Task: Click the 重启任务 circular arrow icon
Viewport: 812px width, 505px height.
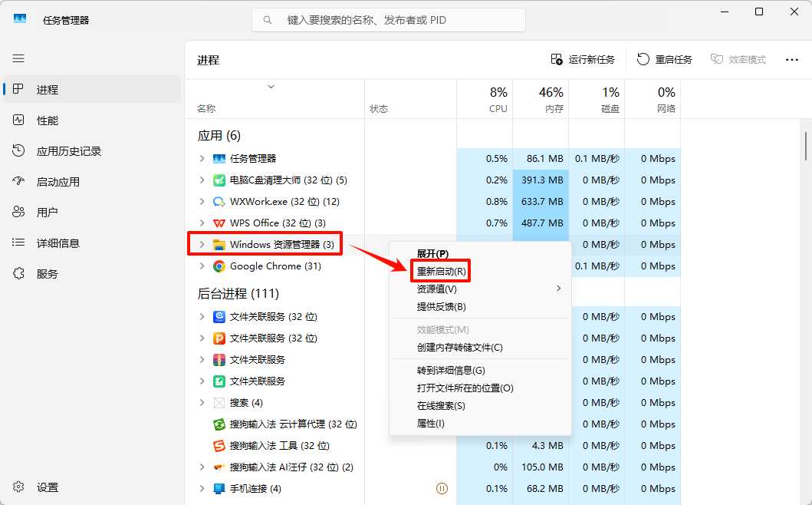Action: (643, 59)
